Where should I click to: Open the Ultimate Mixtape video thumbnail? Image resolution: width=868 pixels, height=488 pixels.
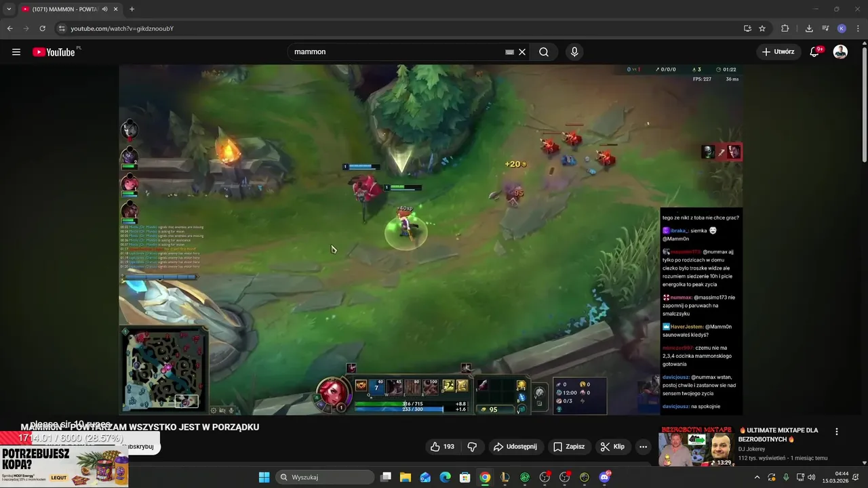(x=696, y=446)
